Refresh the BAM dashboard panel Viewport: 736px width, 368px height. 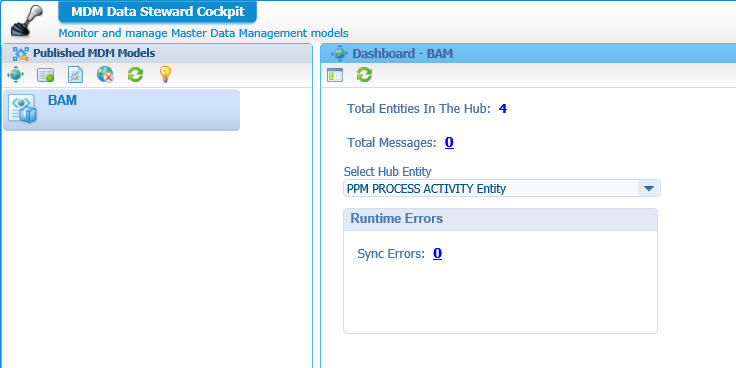pos(364,75)
